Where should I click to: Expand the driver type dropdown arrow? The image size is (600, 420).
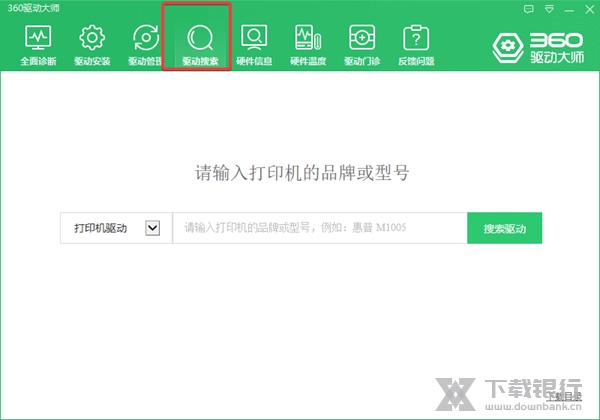click(x=153, y=228)
